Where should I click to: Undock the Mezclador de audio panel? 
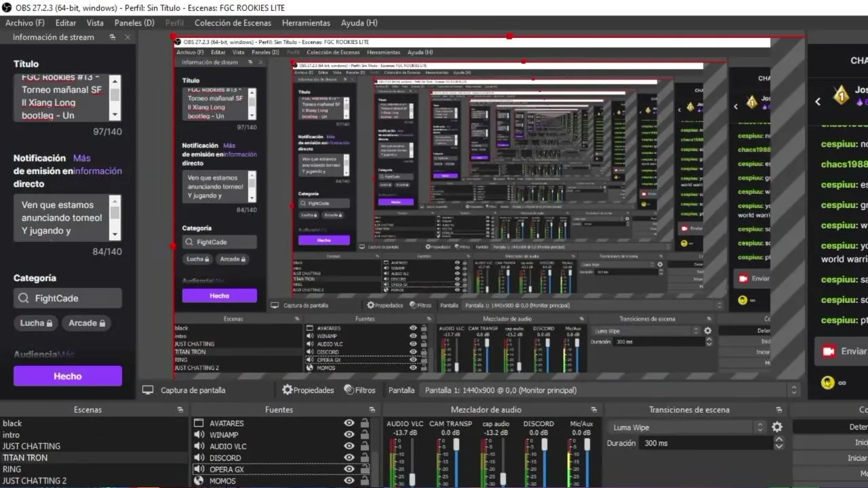click(x=594, y=409)
